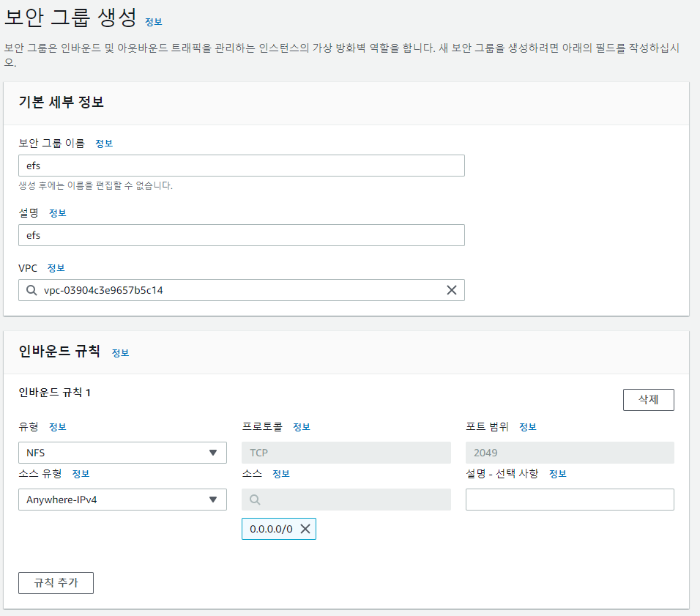Focus the 설명 input containing efs
Screen dimensions: 700x616
[242, 235]
